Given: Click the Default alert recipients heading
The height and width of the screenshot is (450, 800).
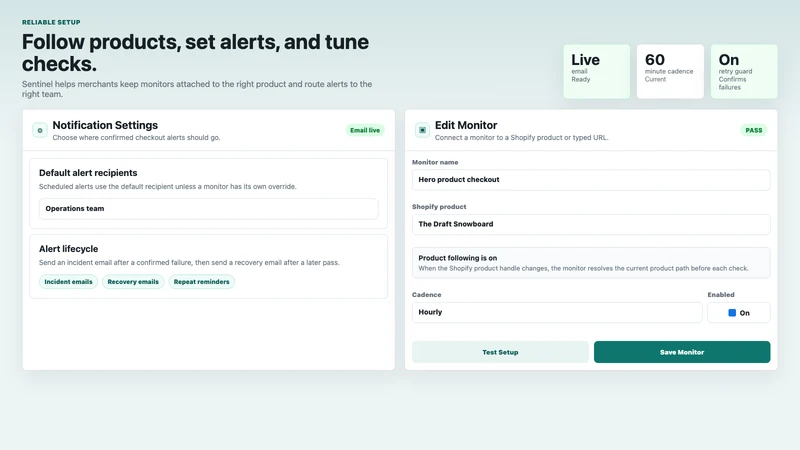Looking at the screenshot, I should tap(88, 173).
